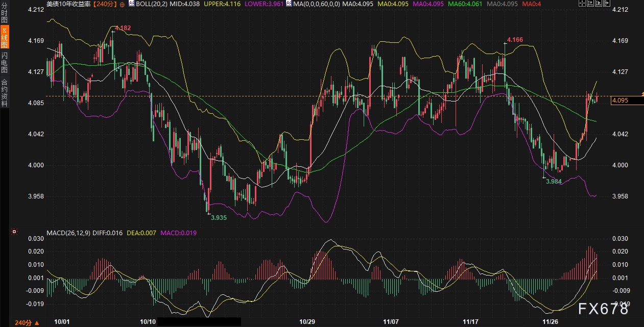Viewport: 644px width, 327px height.
Task: Click the second chart tool icon top-right
Action: (x=591, y=4)
